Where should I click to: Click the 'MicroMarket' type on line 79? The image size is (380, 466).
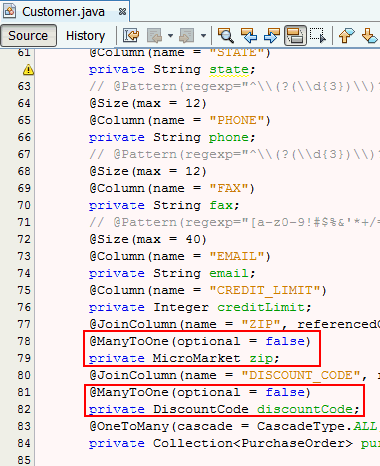point(197,358)
